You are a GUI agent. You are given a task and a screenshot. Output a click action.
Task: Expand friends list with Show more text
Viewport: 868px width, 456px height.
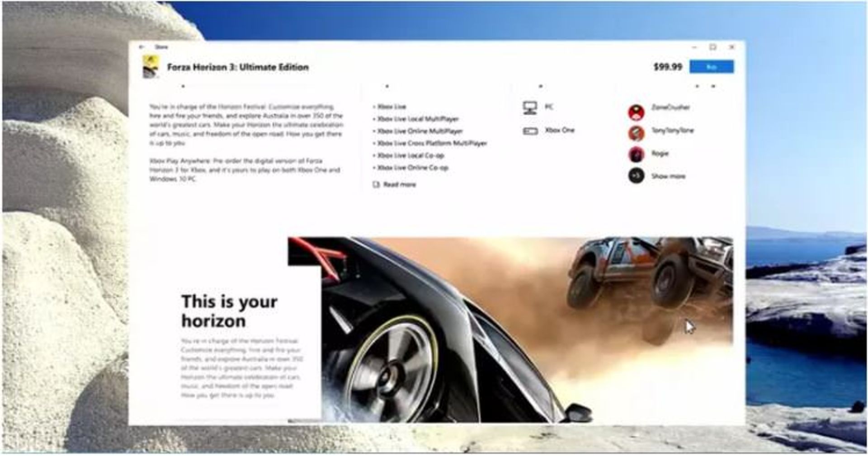pyautogui.click(x=668, y=176)
